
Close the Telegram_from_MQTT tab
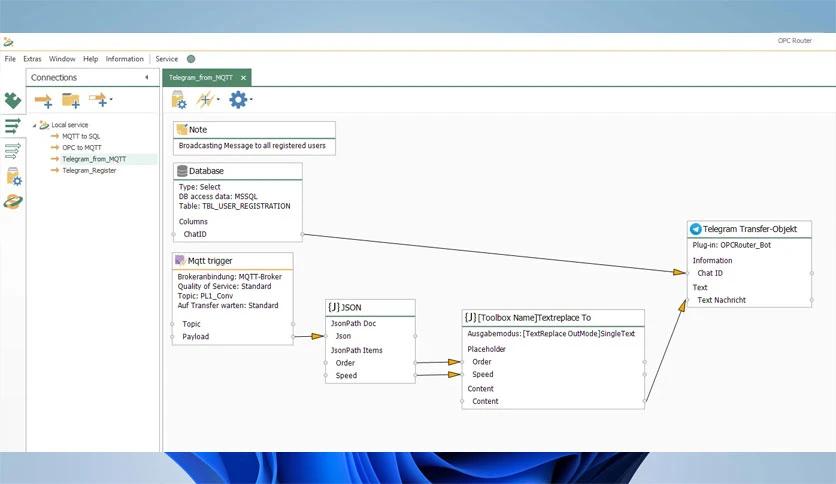tap(243, 77)
